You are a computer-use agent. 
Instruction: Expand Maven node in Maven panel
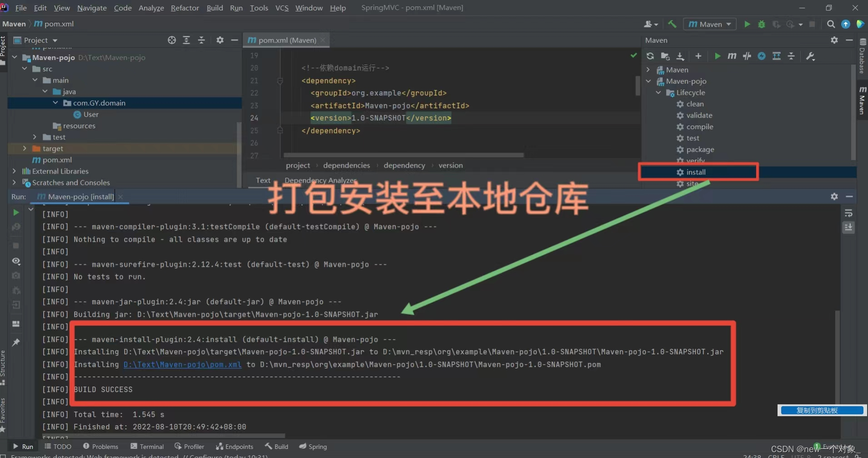point(649,70)
